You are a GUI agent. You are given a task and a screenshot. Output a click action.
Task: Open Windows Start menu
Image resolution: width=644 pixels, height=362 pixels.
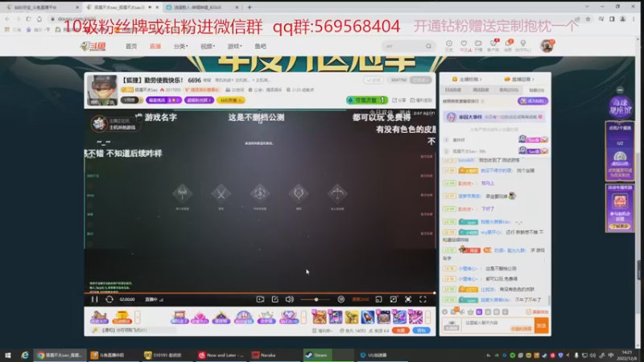(x=8, y=355)
